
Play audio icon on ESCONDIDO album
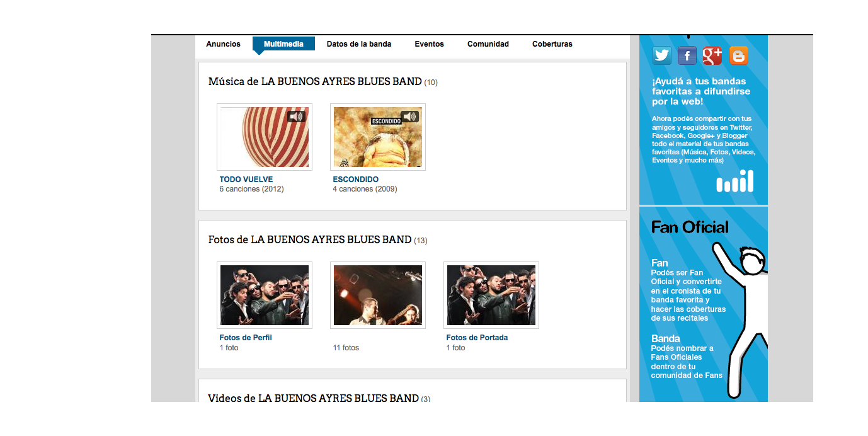tap(409, 117)
